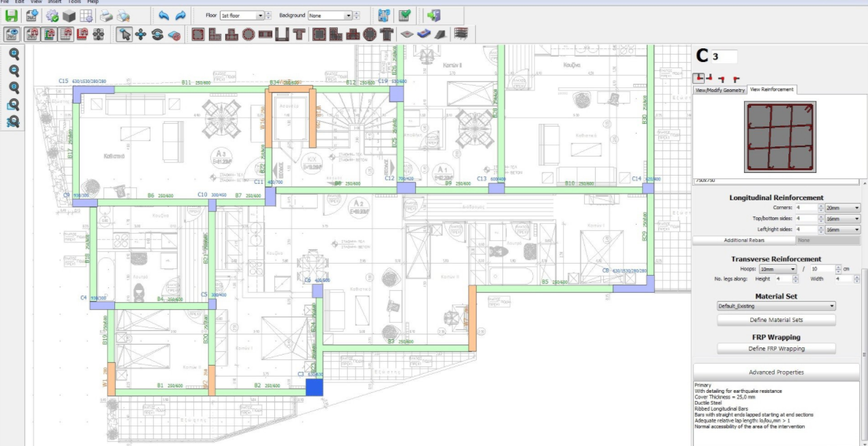The width and height of the screenshot is (868, 446).
Task: Toggle the first column insertion point button
Action: [x=698, y=78]
